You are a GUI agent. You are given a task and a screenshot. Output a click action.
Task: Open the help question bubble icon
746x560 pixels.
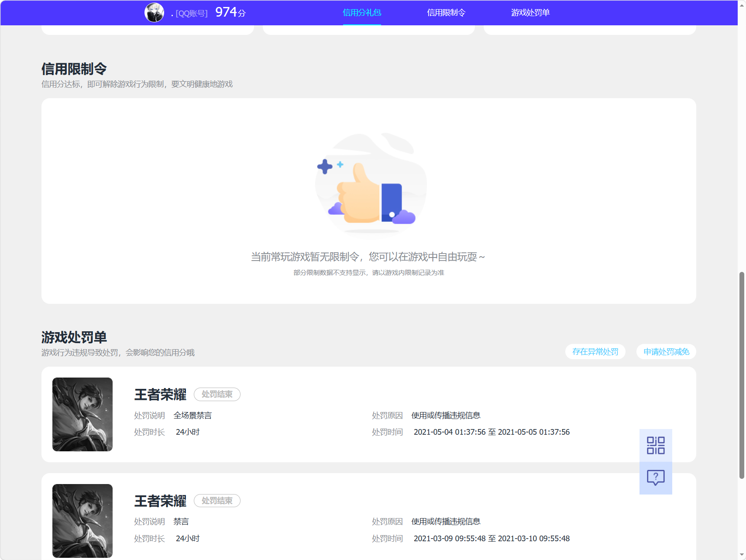point(656,478)
